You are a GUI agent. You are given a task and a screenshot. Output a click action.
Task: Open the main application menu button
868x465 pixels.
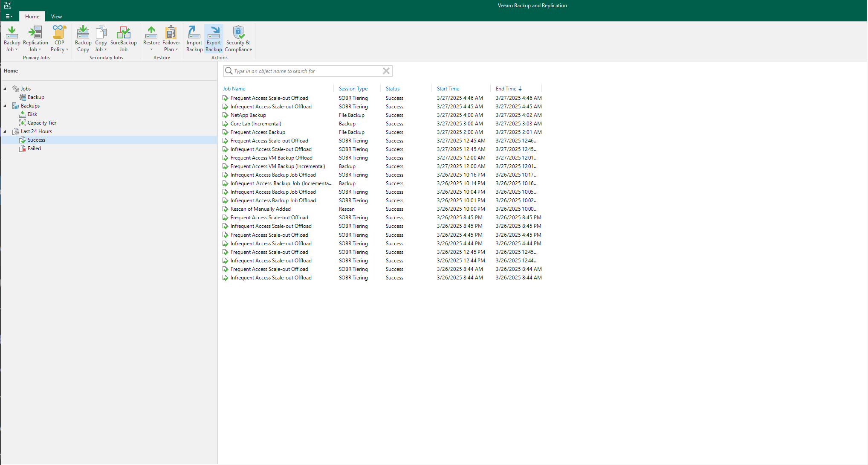9,16
